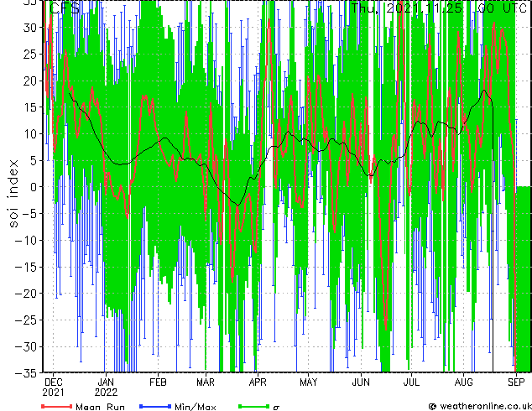Click the -25 y-axis value
The width and height of the screenshot is (532, 411).
coord(26,320)
